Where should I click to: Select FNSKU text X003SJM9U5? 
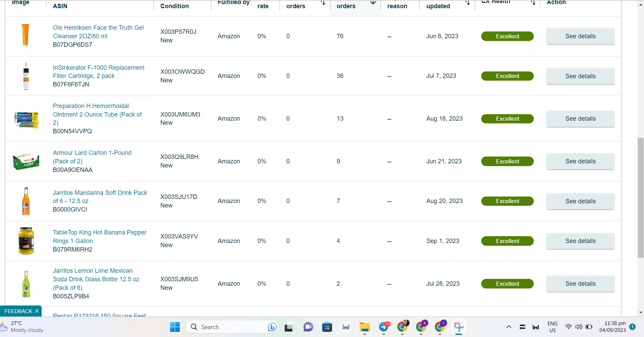pyautogui.click(x=179, y=279)
